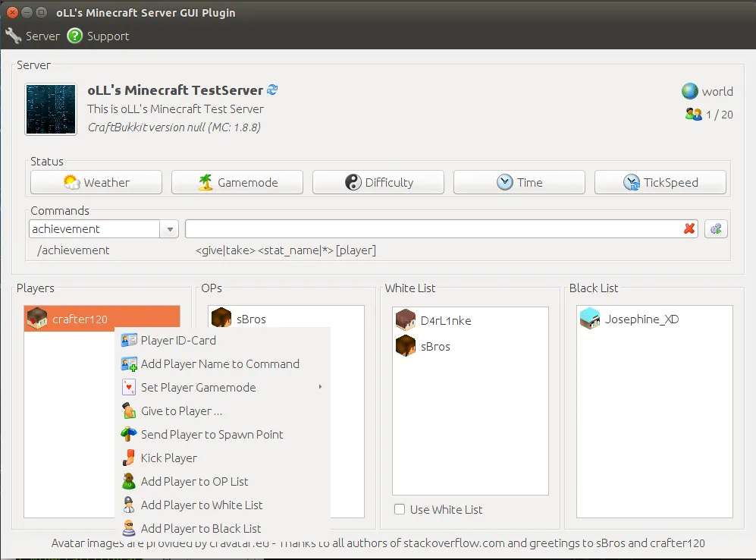Screen dimensions: 756x560
Task: Click the Add Player Name card-plus icon
Action: tap(129, 363)
